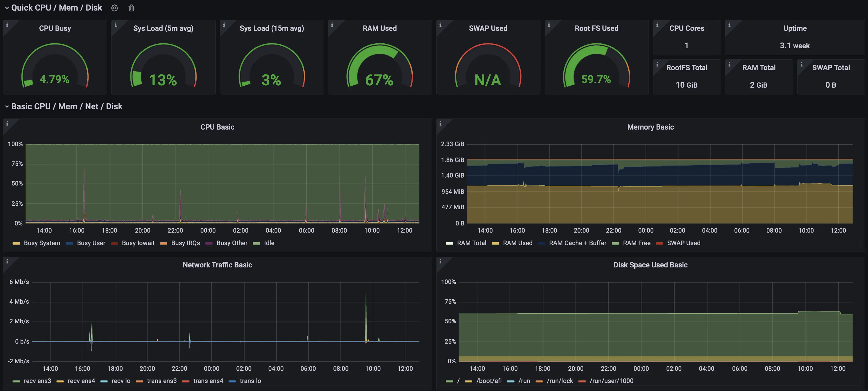Collapse the Quick CPU / Mem / Disk row
The width and height of the screenshot is (868, 391).
(x=7, y=8)
